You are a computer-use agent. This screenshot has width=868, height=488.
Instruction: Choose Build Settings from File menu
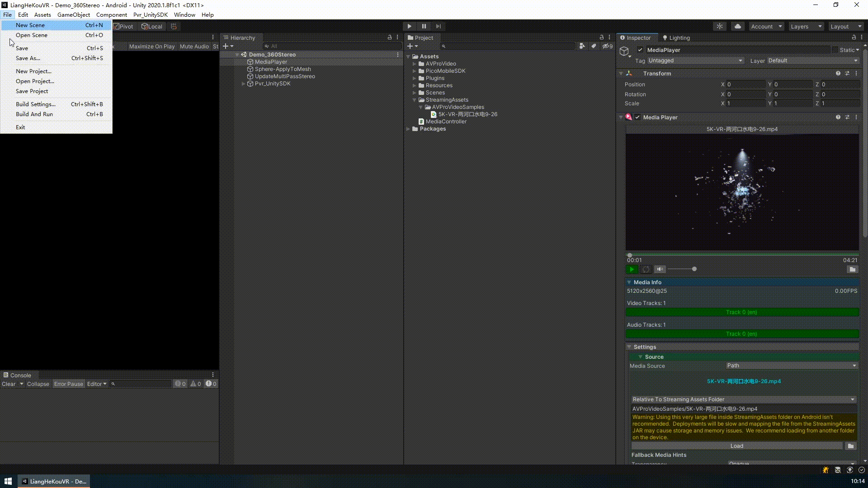57,104
